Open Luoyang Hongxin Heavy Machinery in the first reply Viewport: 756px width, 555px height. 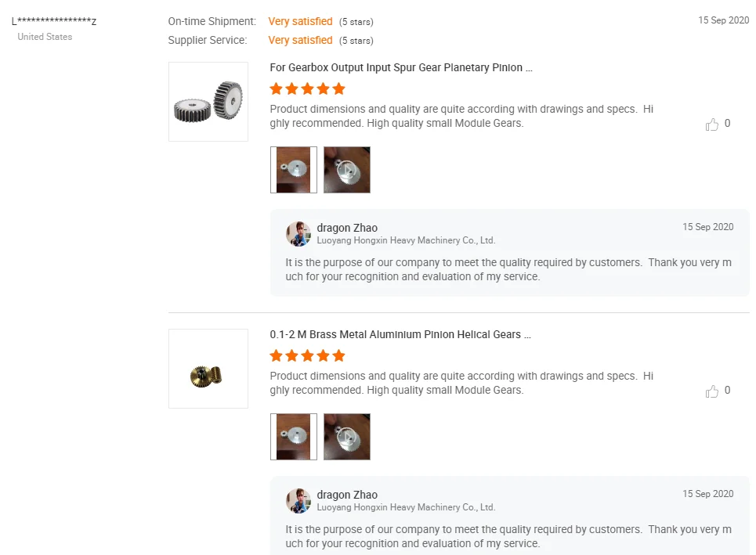click(406, 241)
